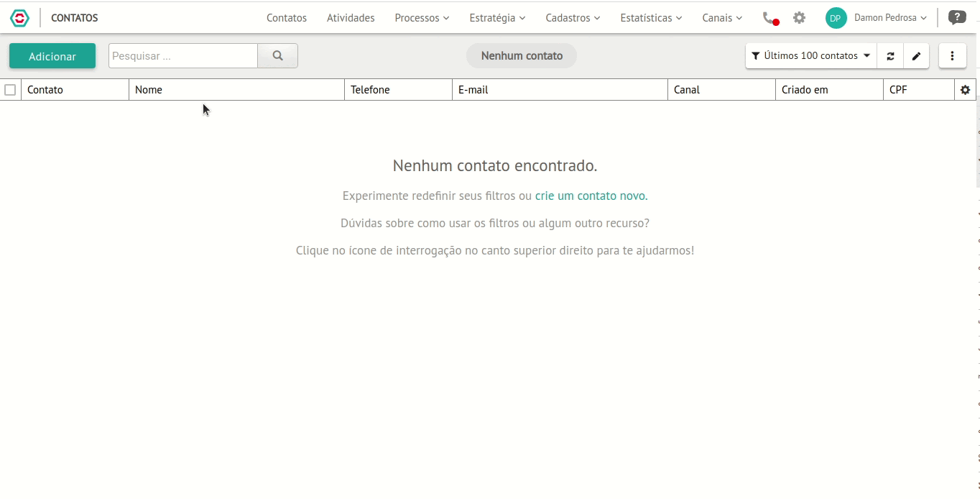Open settings gear in top navigation
The height and width of the screenshot is (499, 980).
799,18
